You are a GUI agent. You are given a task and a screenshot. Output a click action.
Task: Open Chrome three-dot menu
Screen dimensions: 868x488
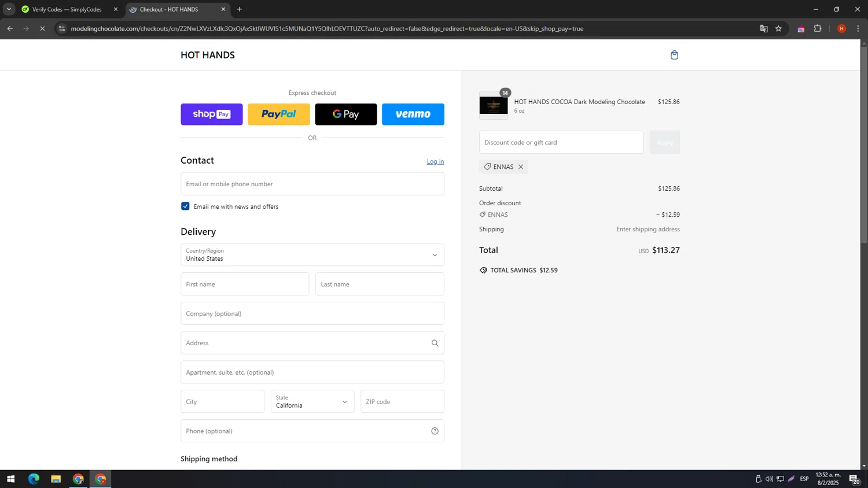(x=858, y=28)
